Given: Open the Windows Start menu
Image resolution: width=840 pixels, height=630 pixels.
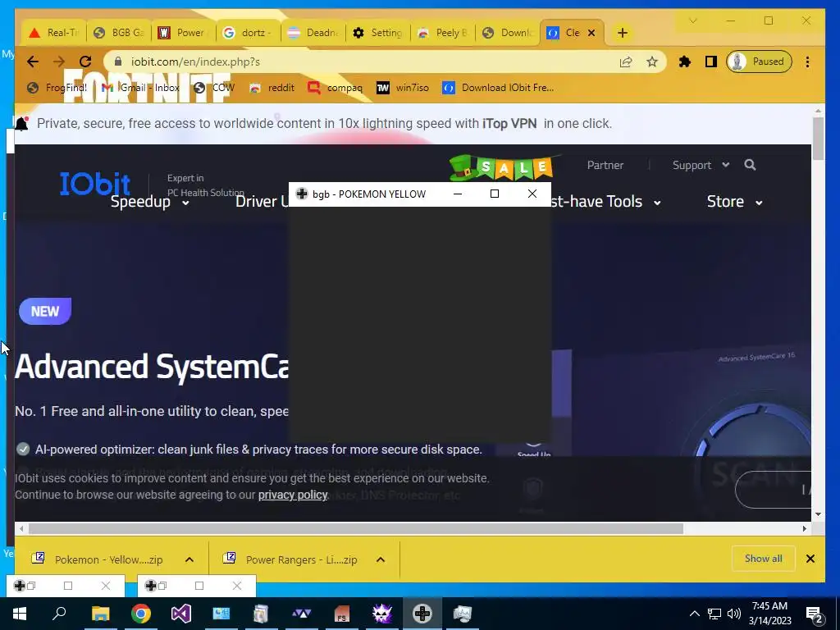Looking at the screenshot, I should pos(20,614).
